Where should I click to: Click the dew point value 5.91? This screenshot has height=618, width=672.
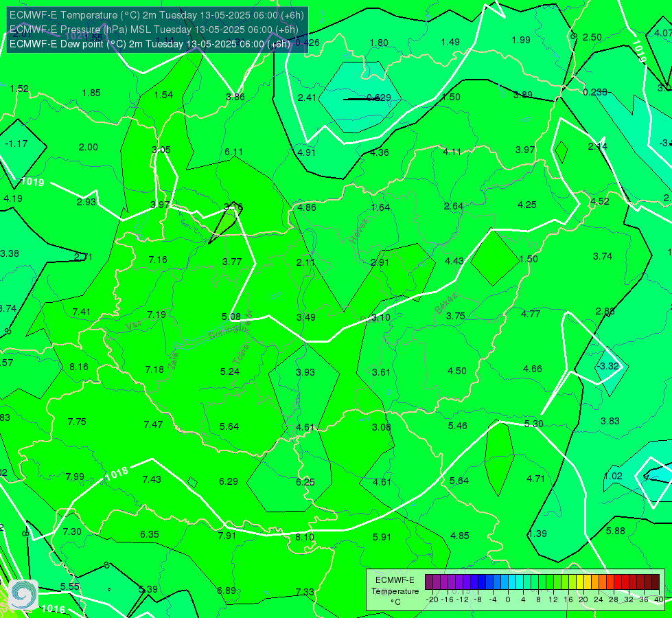pos(382,537)
